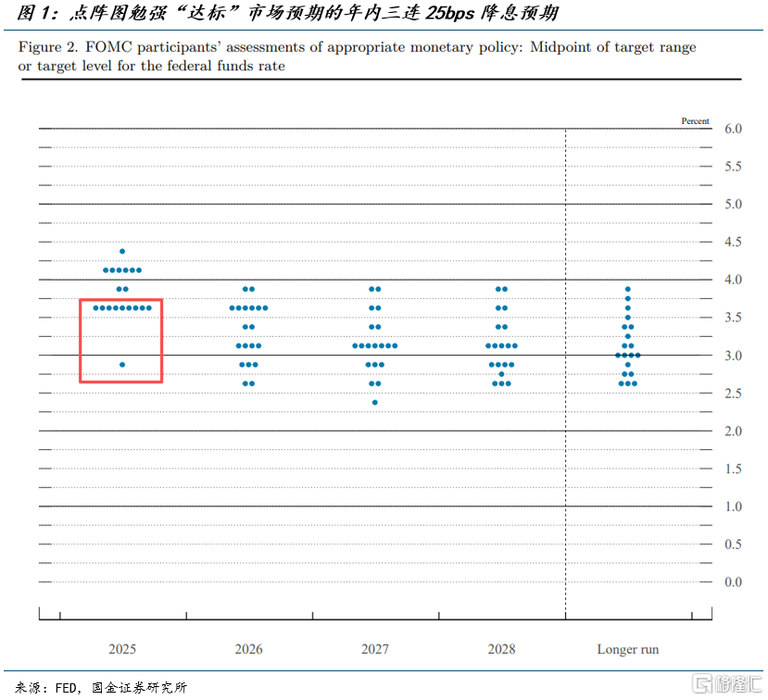Click the lowest 2027 dot near 2.375
The height and width of the screenshot is (700, 768).
[x=374, y=403]
